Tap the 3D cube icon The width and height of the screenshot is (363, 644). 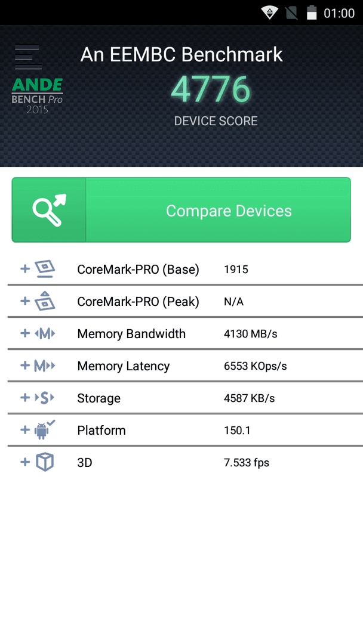pyautogui.click(x=45, y=462)
